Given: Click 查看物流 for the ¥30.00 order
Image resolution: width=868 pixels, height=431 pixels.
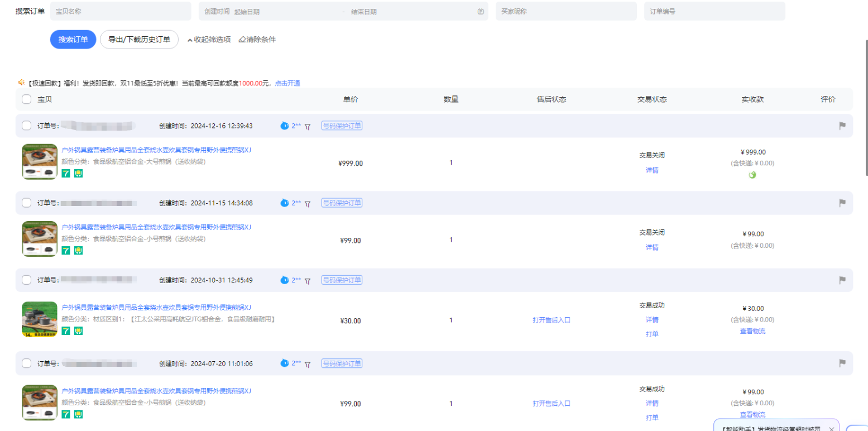Looking at the screenshot, I should [752, 331].
